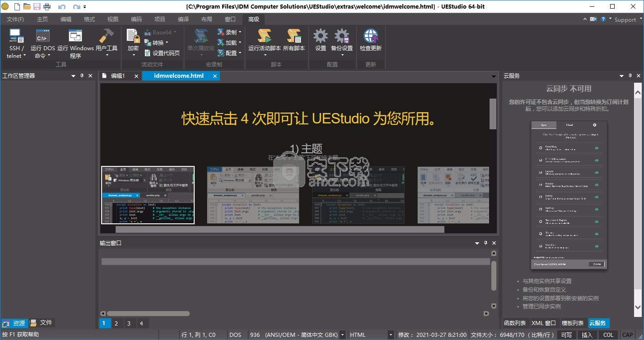Close the 编辑1 tab

[136, 76]
